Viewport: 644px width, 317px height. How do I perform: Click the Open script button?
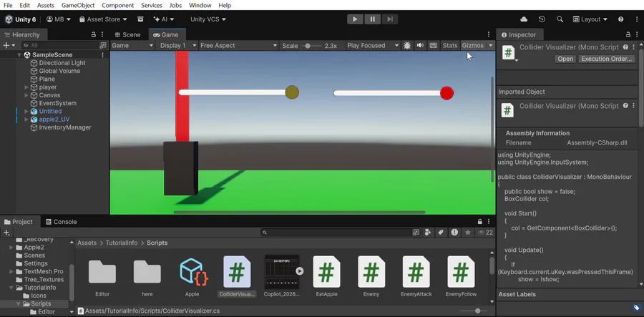point(565,59)
